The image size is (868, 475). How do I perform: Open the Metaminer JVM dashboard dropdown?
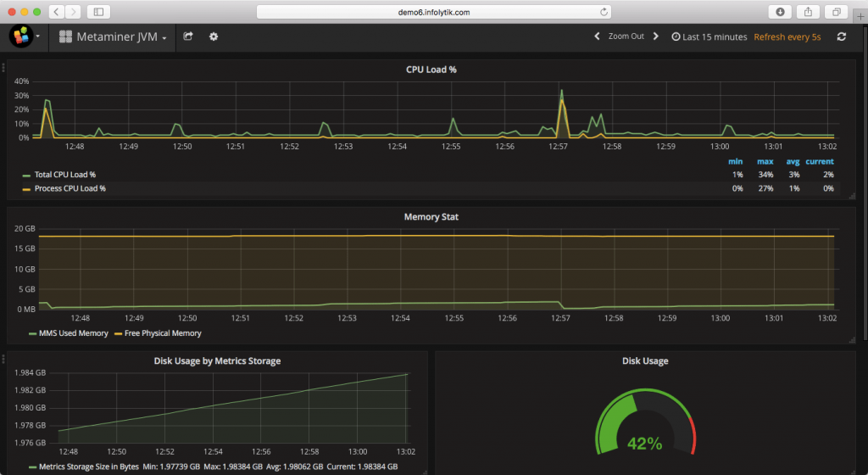coord(113,36)
